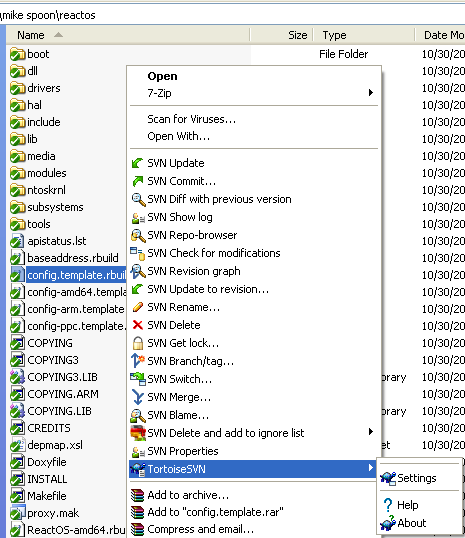Toggle the Name column sort arrow
This screenshot has height=538, width=465.
coord(59,35)
